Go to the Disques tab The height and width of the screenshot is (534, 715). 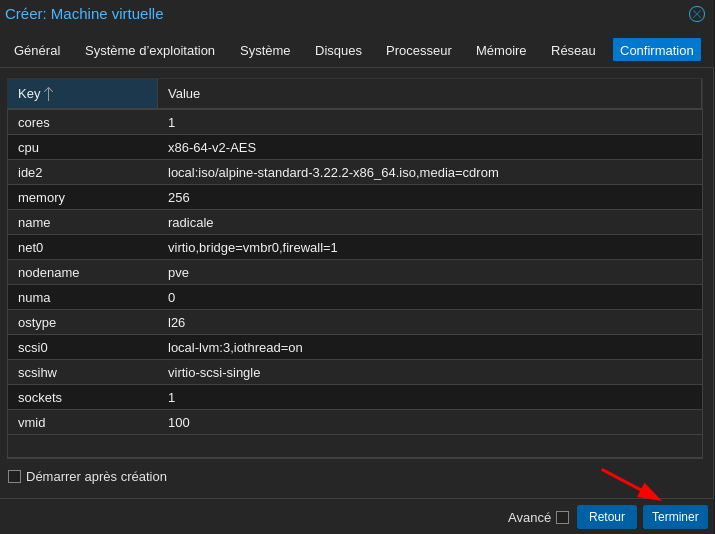338,50
